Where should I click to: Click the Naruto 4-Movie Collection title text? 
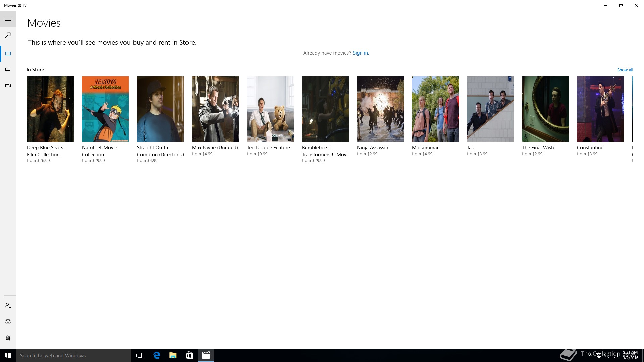[100, 151]
